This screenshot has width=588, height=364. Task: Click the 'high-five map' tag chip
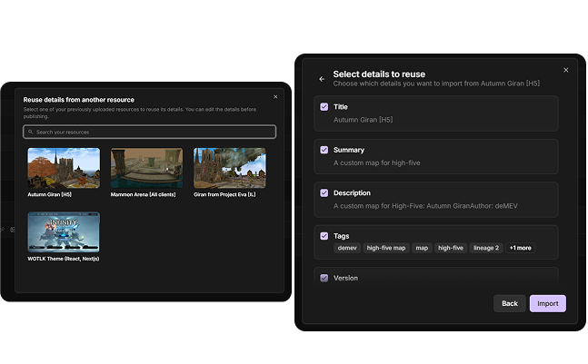[386, 248]
